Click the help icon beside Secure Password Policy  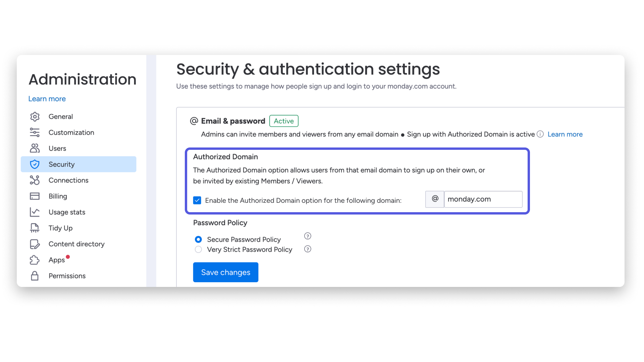click(x=308, y=236)
